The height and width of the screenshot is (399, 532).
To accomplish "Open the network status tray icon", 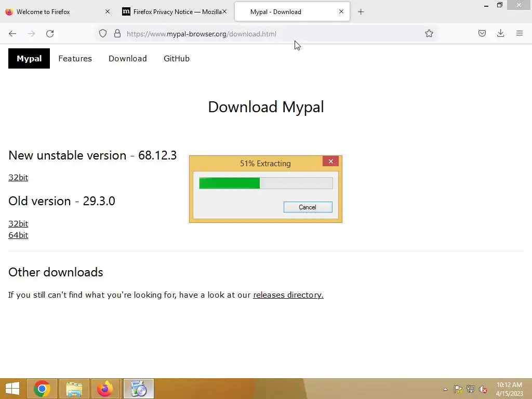I will (x=470, y=389).
